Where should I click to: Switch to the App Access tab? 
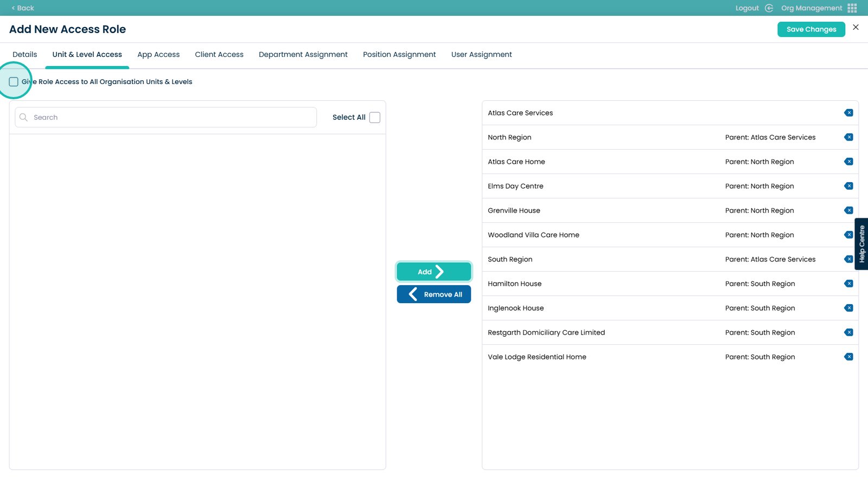point(158,55)
